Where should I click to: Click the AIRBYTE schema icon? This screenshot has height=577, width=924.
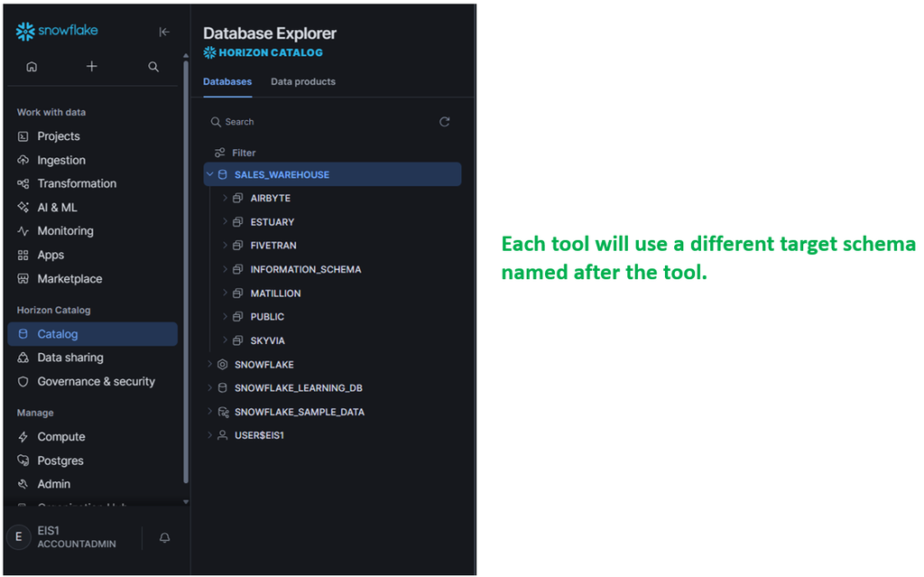pos(237,199)
